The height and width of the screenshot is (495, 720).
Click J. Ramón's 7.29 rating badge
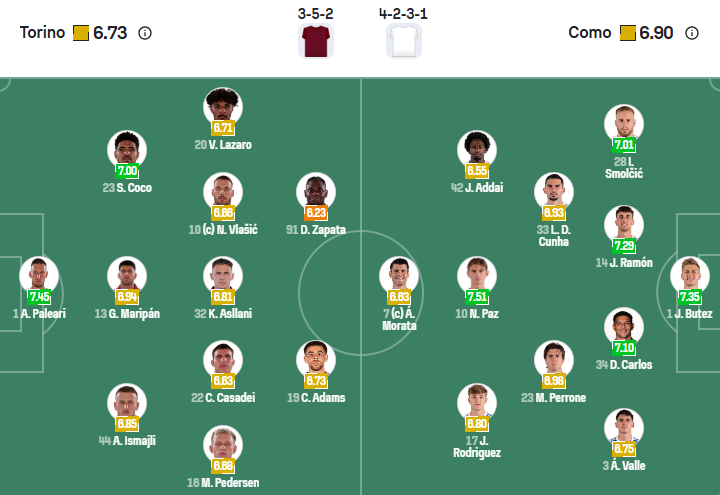point(624,246)
